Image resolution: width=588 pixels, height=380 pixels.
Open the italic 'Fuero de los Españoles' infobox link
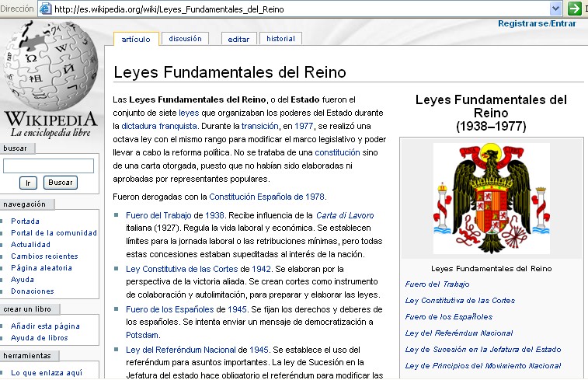(449, 316)
